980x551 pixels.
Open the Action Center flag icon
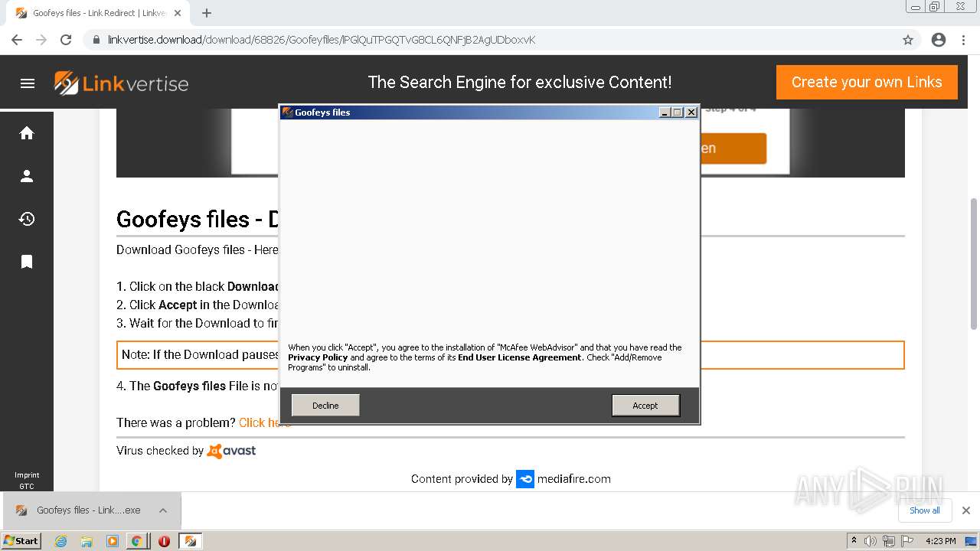point(906,541)
